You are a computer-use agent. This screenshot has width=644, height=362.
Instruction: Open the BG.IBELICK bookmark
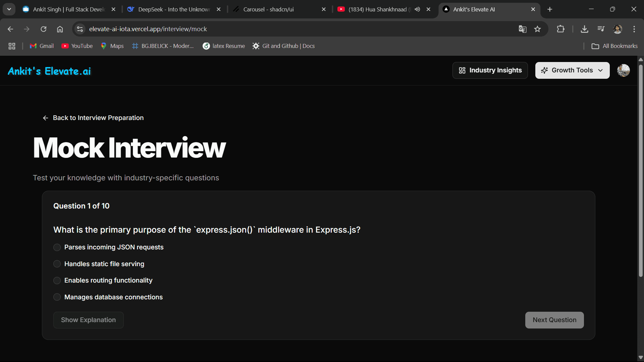coord(163,46)
